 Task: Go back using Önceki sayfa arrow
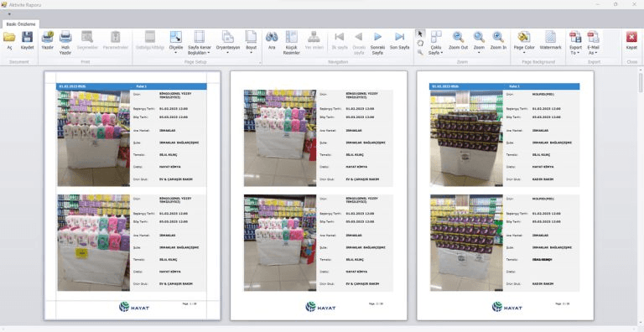359,43
